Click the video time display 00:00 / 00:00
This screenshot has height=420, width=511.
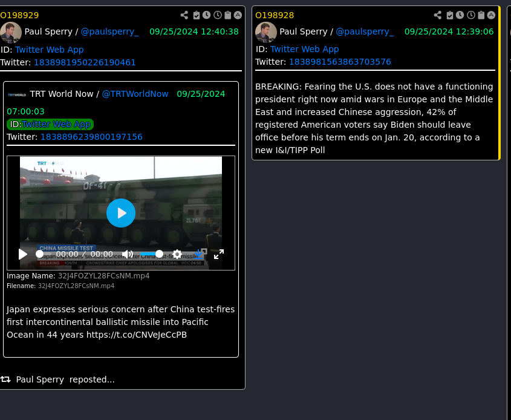(85, 254)
